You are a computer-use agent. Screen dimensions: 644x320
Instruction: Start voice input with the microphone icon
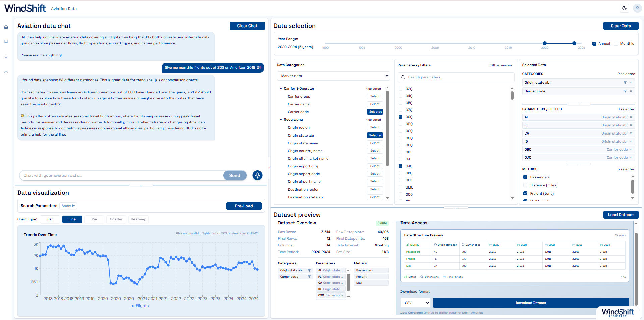[x=257, y=175]
